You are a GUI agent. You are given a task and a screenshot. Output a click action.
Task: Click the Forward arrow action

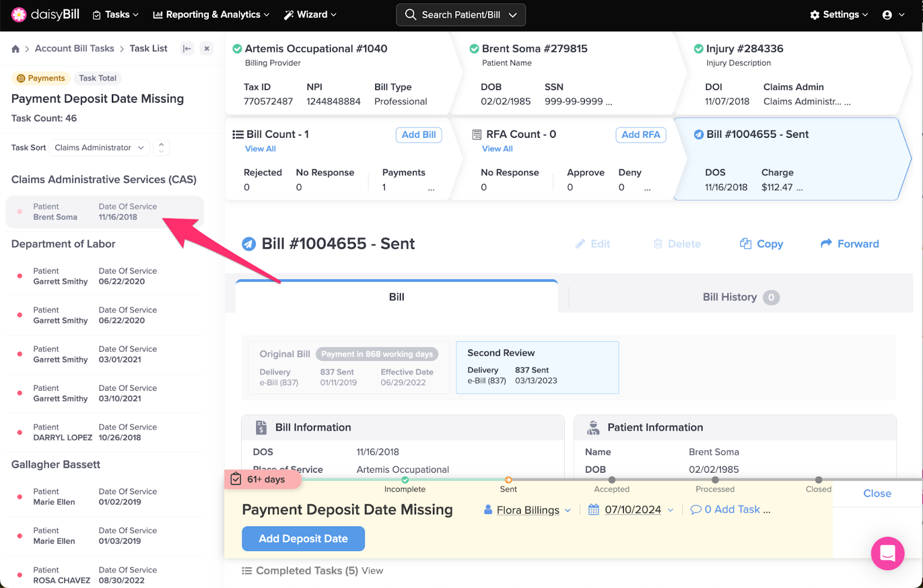[x=850, y=244]
